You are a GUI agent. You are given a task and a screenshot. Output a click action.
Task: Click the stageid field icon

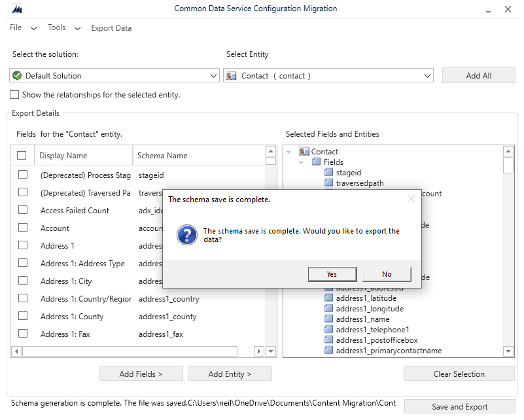[x=329, y=173]
